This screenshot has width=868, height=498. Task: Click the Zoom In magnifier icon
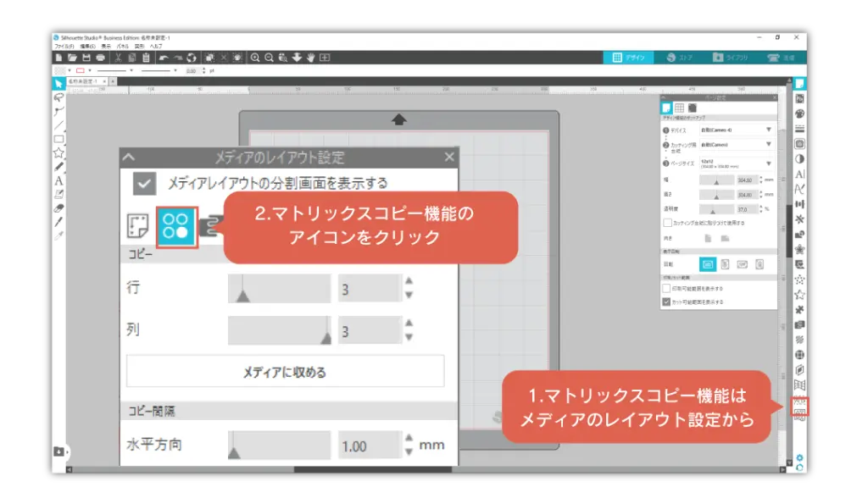point(254,58)
